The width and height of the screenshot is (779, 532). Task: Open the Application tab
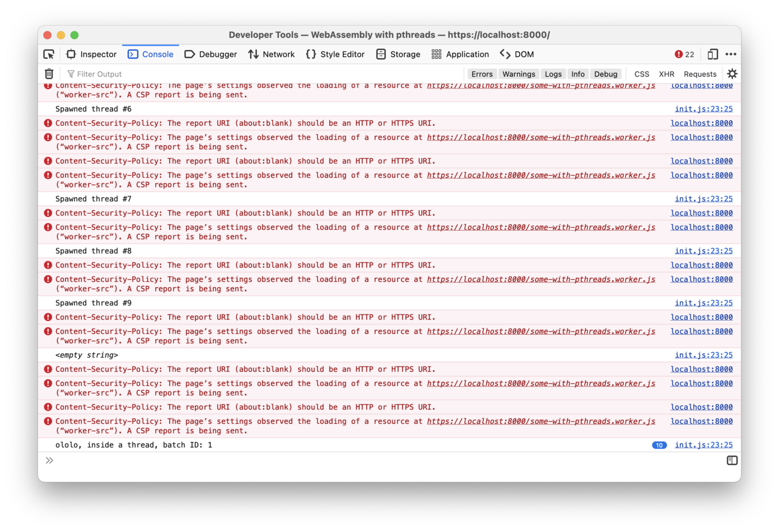coord(460,54)
